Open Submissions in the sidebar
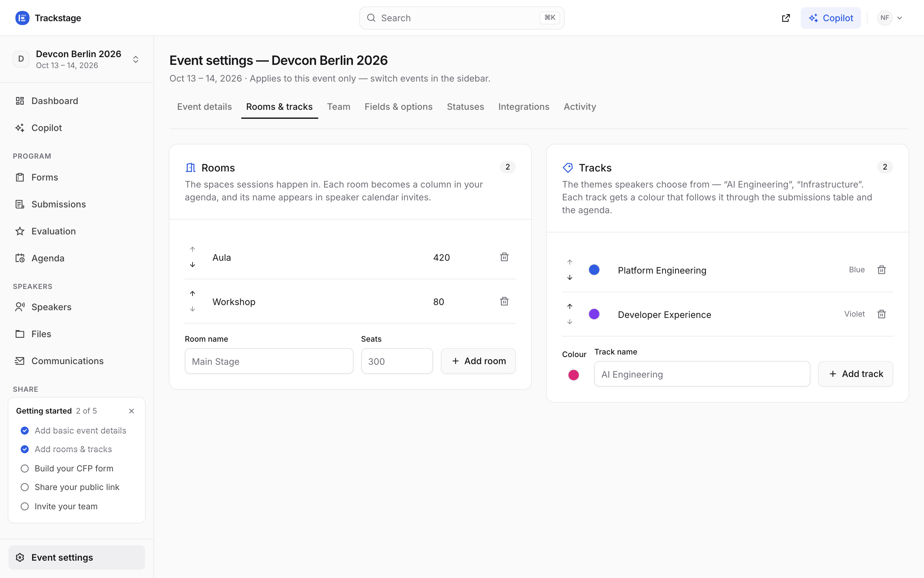 click(x=76, y=204)
